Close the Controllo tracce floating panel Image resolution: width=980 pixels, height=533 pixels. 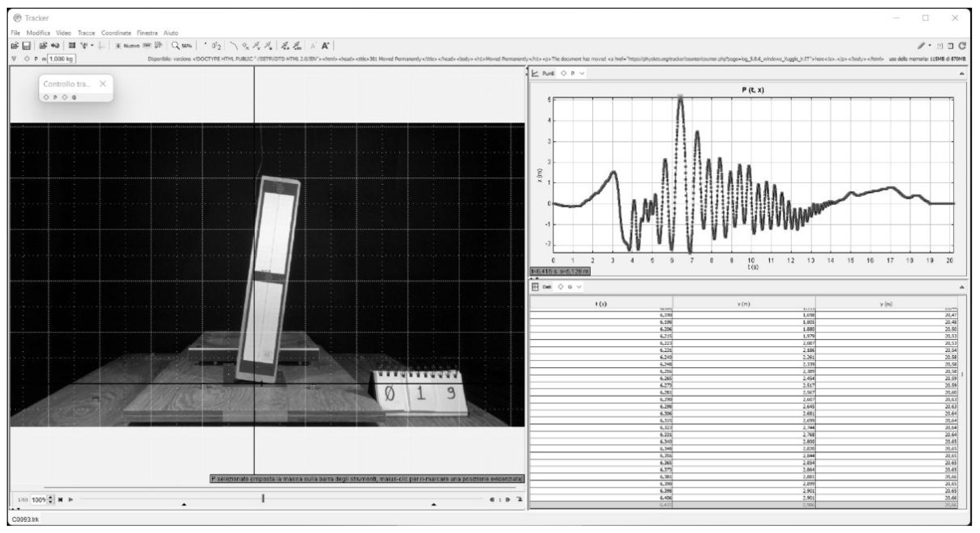[x=103, y=84]
